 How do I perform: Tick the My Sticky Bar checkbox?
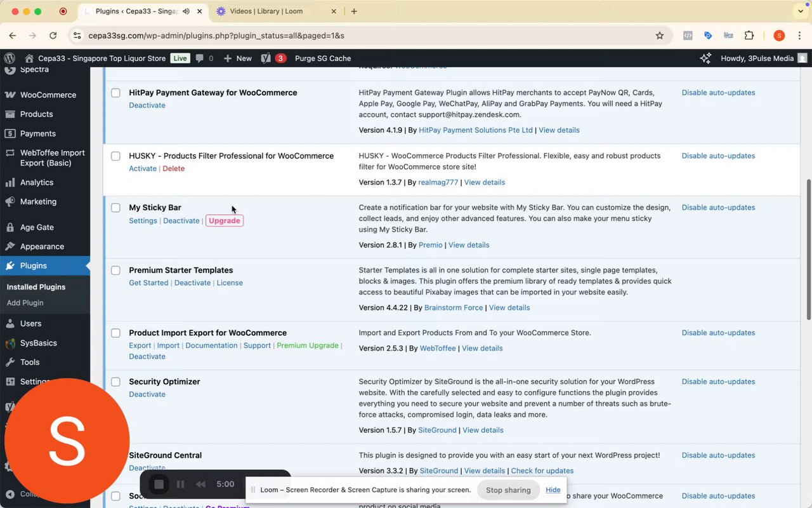[x=115, y=208]
